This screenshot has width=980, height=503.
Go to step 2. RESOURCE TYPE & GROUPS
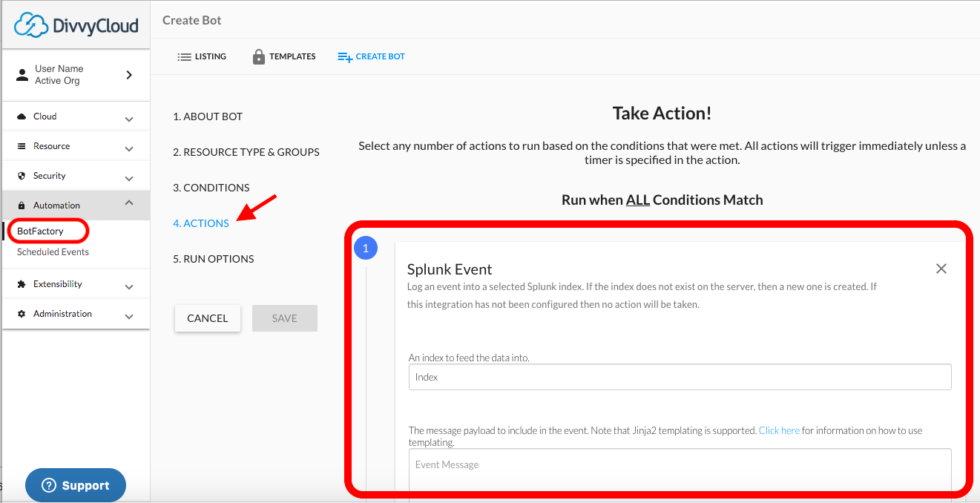[x=246, y=152]
